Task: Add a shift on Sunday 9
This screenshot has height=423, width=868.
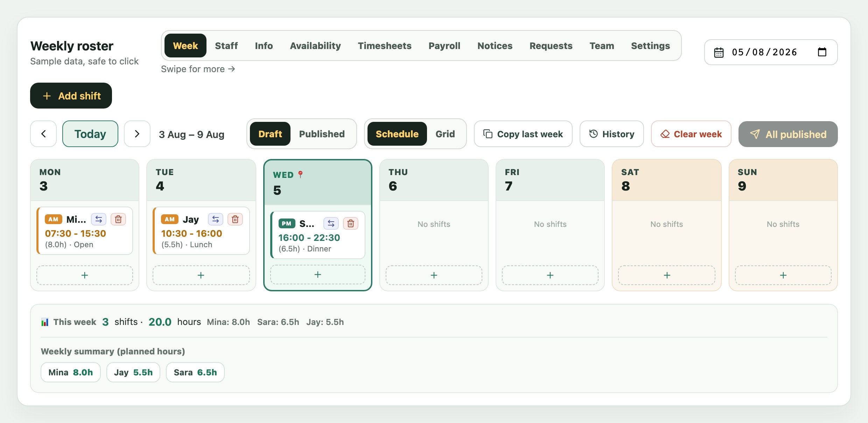Action: click(x=783, y=275)
